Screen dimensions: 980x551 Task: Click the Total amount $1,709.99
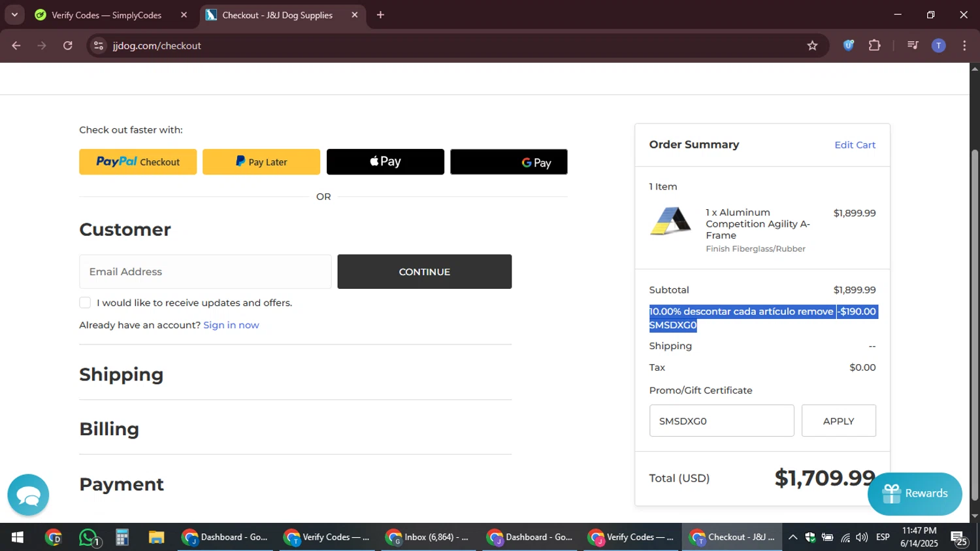(x=825, y=478)
